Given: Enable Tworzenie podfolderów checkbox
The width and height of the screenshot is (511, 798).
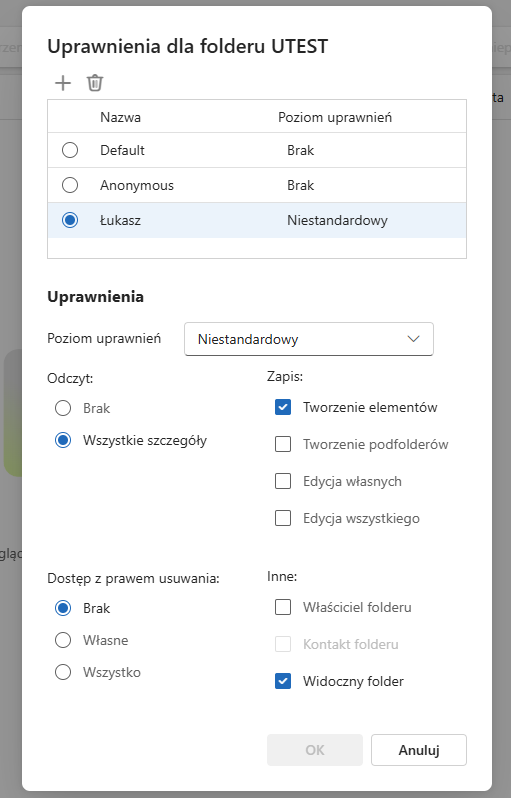Looking at the screenshot, I should tap(283, 444).
